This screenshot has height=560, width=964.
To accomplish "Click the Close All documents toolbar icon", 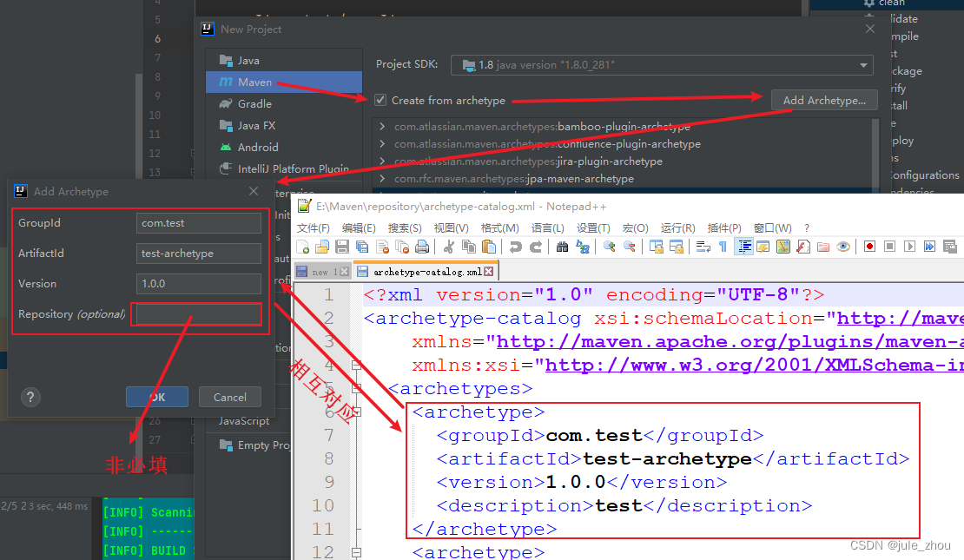I will pos(403,247).
